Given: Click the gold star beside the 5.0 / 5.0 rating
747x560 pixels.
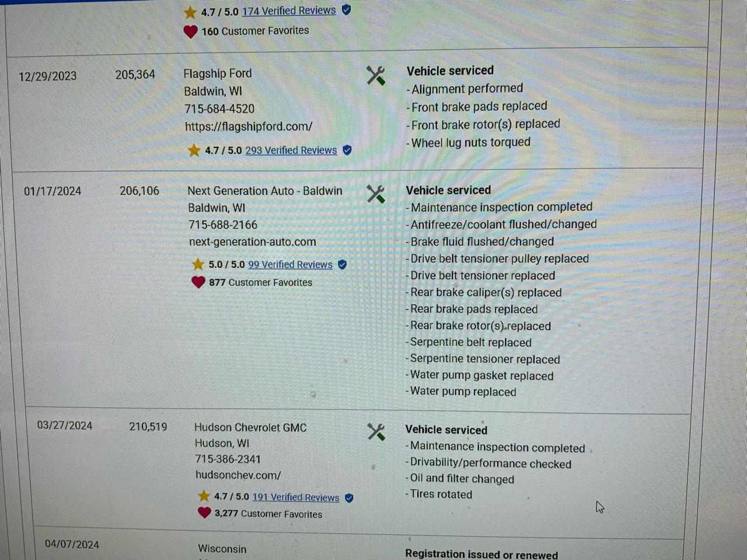Looking at the screenshot, I should click(x=198, y=264).
